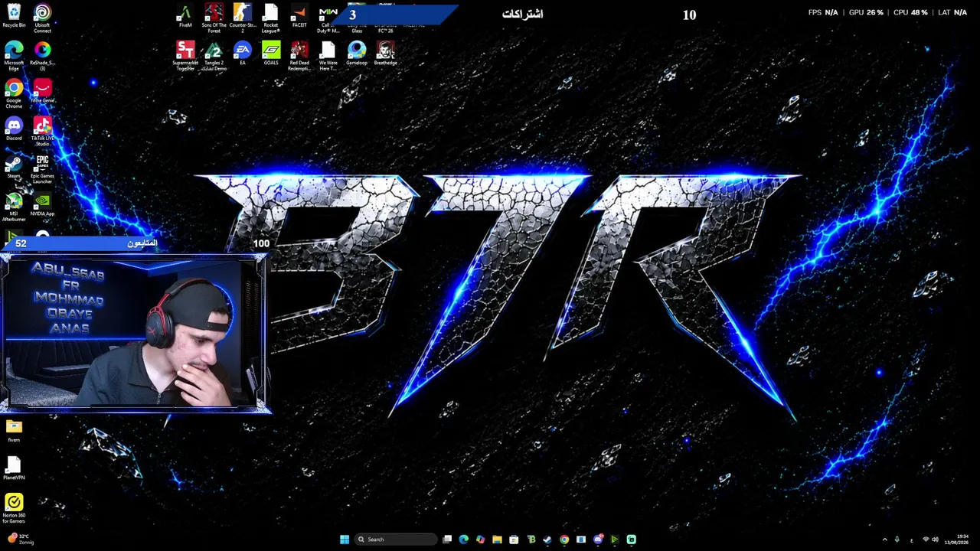Open File Explorer from the taskbar

[497, 540]
